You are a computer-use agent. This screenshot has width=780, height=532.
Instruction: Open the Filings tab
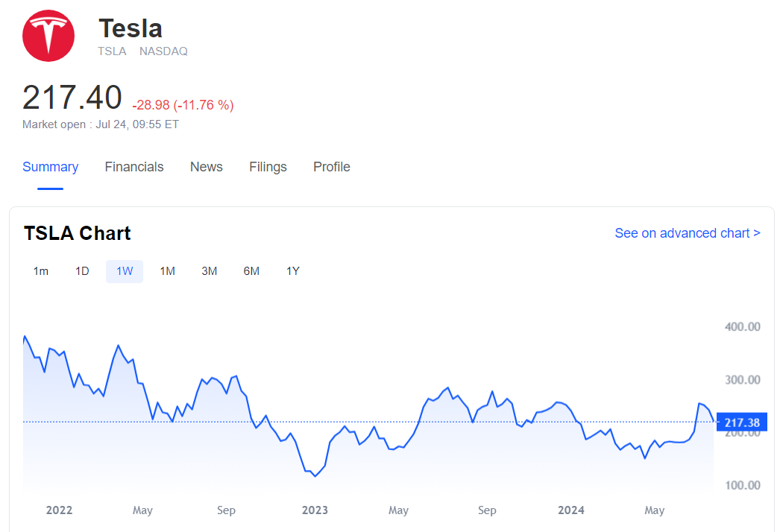(x=268, y=167)
